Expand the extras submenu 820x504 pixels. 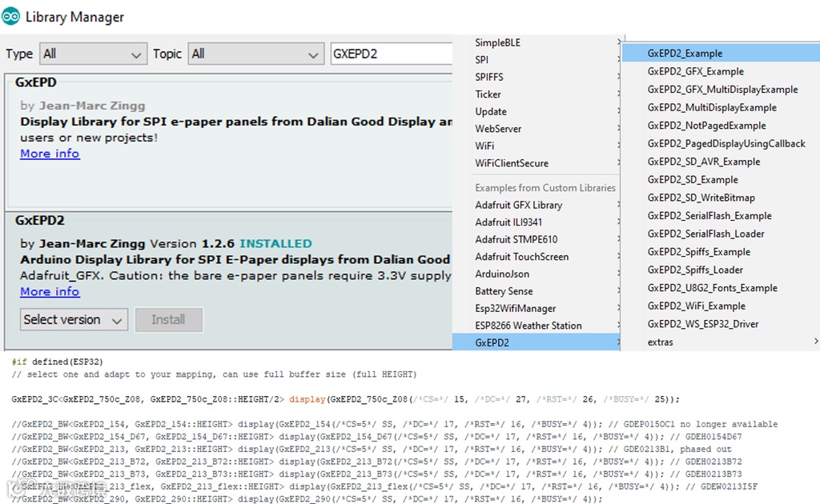[x=722, y=342]
